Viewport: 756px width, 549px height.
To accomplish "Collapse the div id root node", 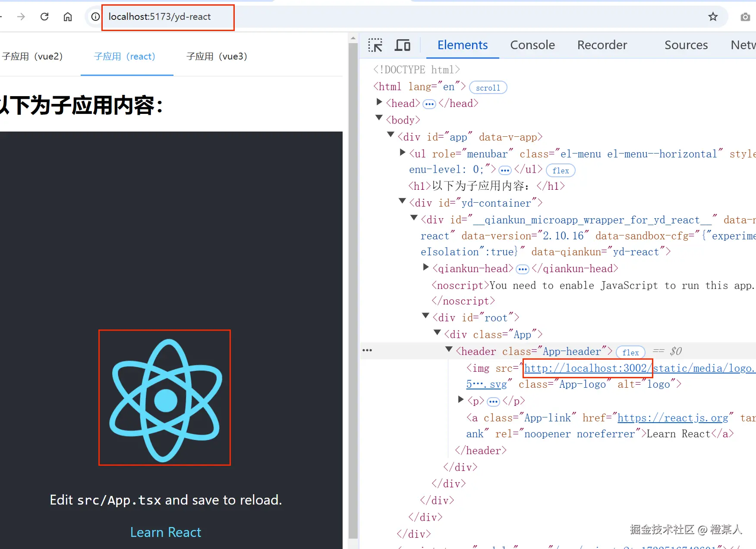I will [x=426, y=316].
